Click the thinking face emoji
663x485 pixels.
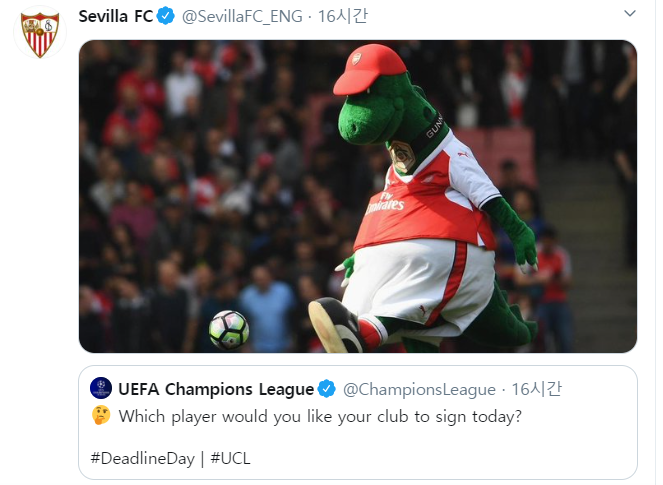pos(100,415)
